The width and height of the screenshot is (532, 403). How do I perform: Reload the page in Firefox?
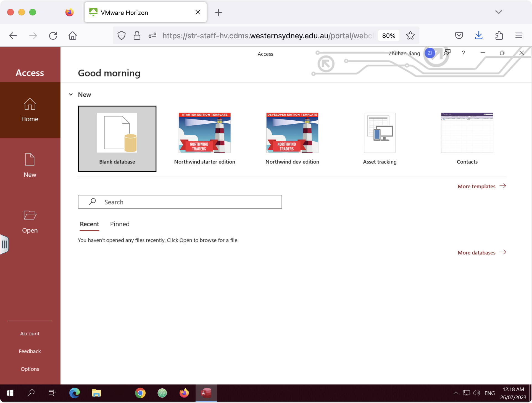click(x=53, y=36)
